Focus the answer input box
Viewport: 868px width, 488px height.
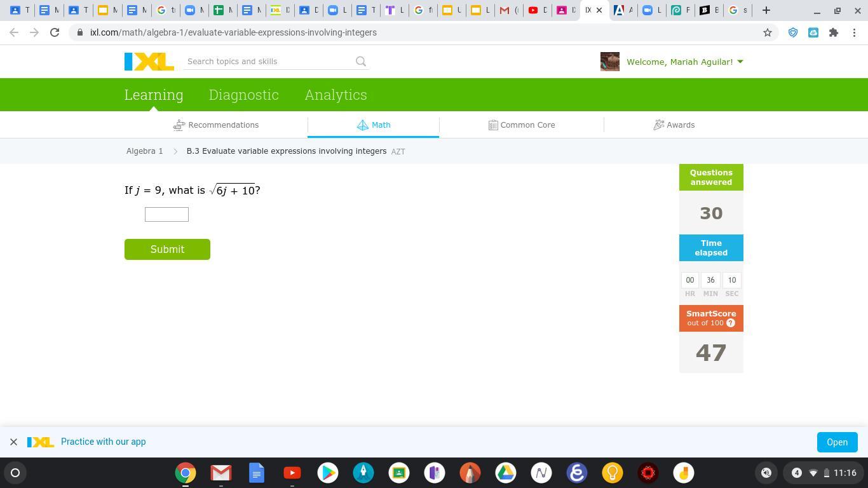[166, 214]
